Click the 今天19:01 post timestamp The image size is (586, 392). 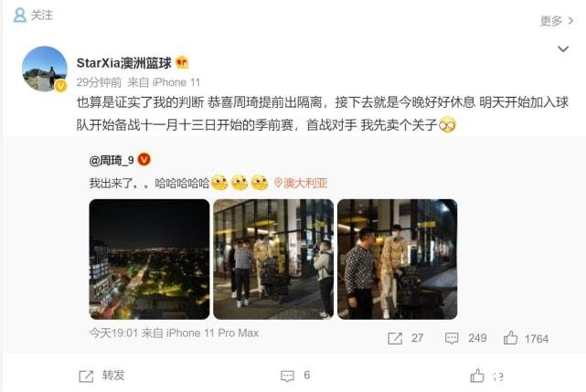[x=113, y=333]
